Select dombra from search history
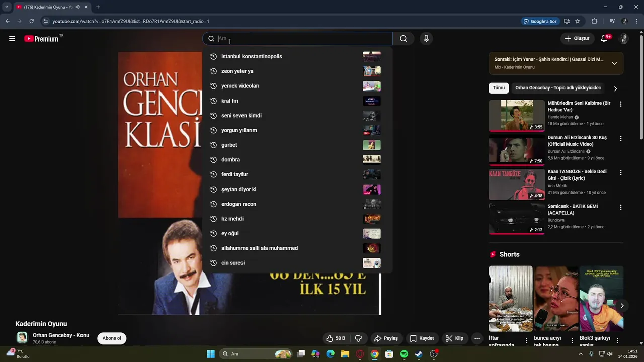This screenshot has width=644, height=362. 297,160
